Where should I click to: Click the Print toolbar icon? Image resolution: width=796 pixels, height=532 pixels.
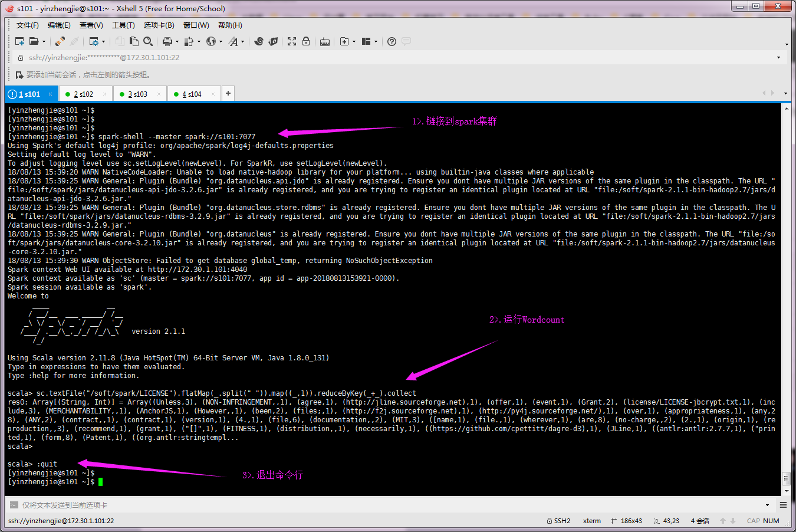167,41
